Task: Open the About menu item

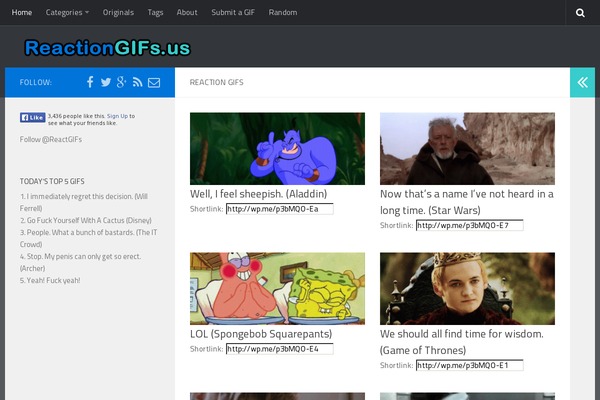Action: coord(187,13)
